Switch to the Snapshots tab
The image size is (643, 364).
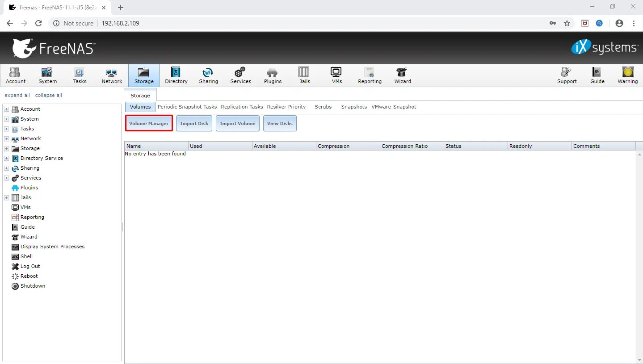coord(354,107)
